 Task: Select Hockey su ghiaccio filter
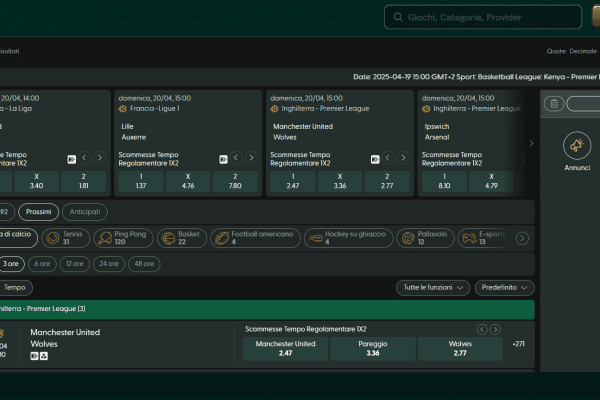[349, 238]
